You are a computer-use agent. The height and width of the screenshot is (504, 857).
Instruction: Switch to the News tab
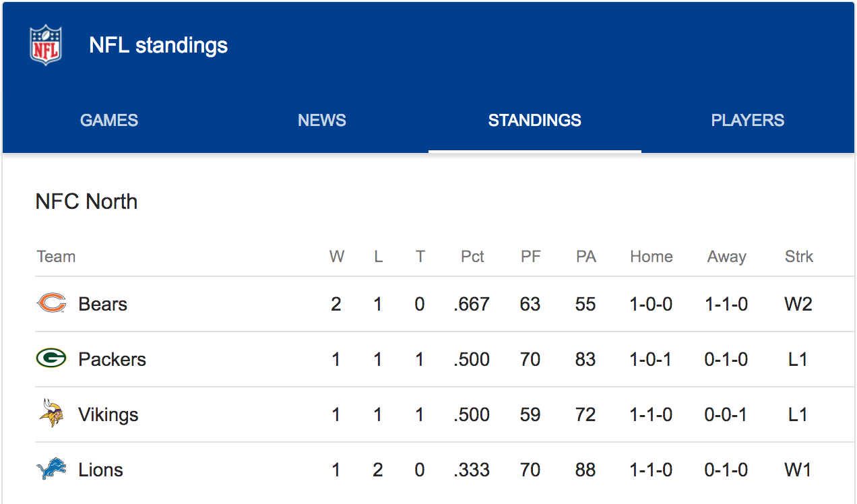pyautogui.click(x=322, y=121)
